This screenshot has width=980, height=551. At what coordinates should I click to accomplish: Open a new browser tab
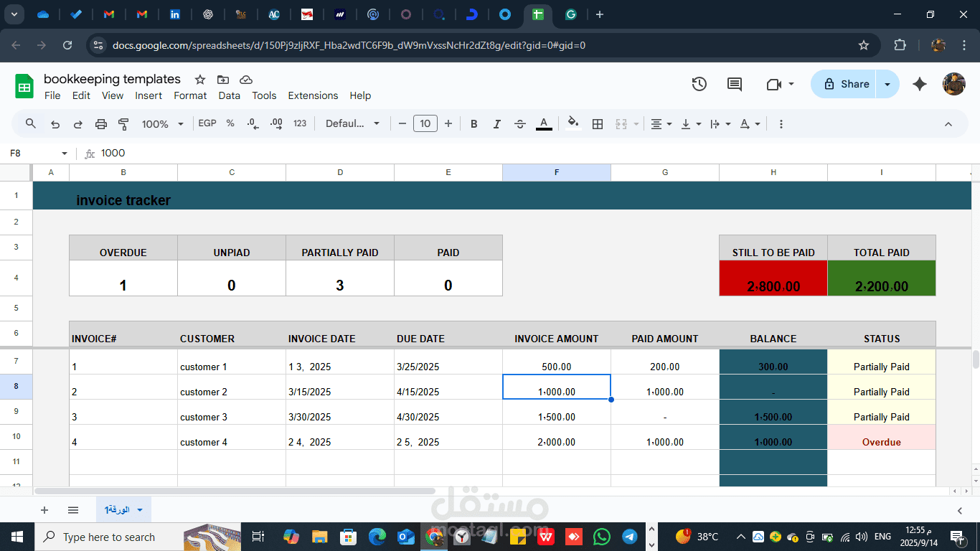(600, 14)
